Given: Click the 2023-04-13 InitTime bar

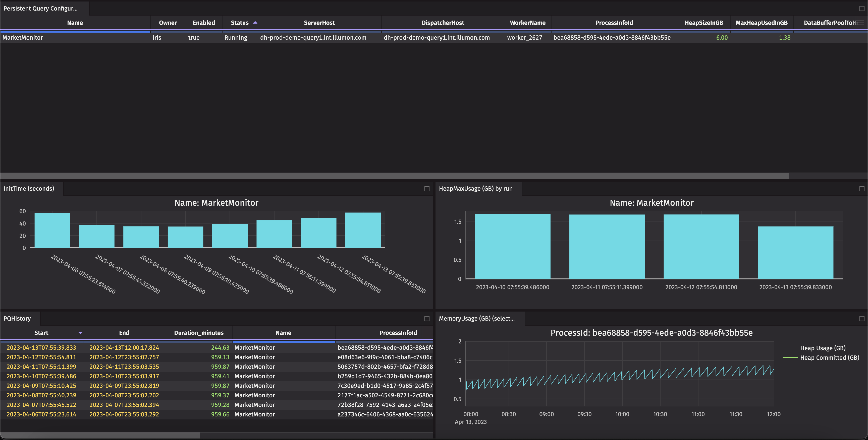Looking at the screenshot, I should click(363, 230).
